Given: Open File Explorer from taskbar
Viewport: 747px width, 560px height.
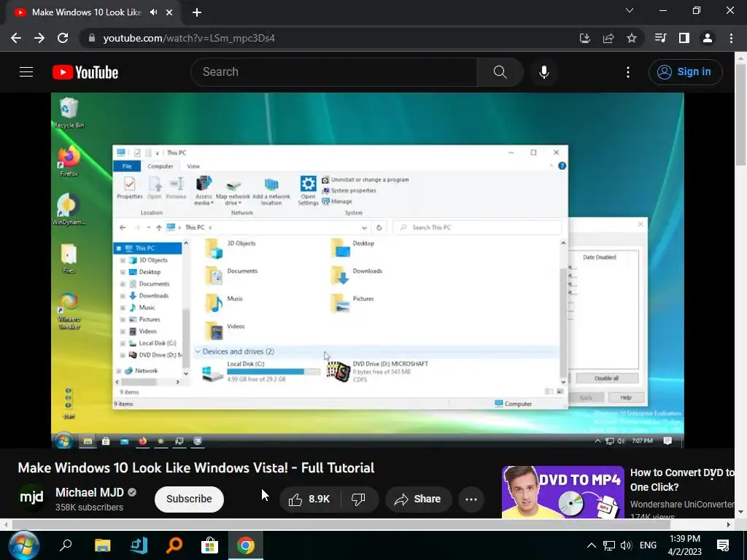Looking at the screenshot, I should [x=102, y=545].
